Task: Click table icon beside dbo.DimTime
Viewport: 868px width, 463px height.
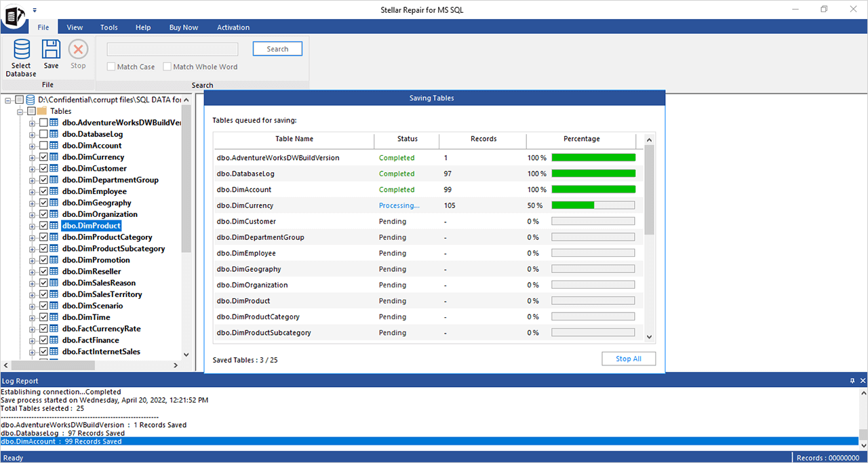Action: (x=54, y=317)
